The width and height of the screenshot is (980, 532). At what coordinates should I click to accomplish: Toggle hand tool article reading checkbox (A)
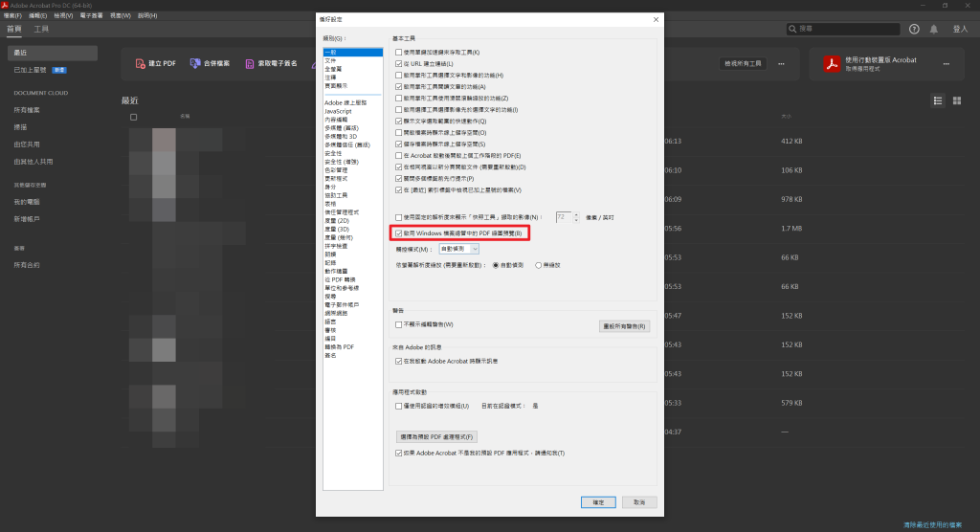point(399,87)
